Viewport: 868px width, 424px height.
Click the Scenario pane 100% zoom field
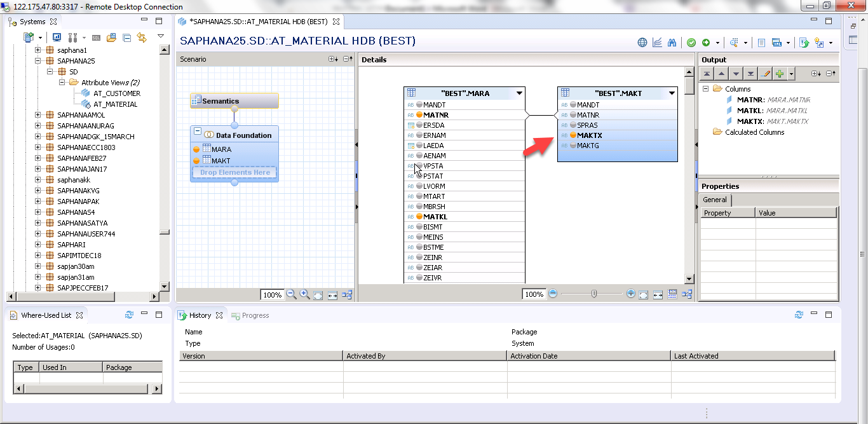(272, 295)
